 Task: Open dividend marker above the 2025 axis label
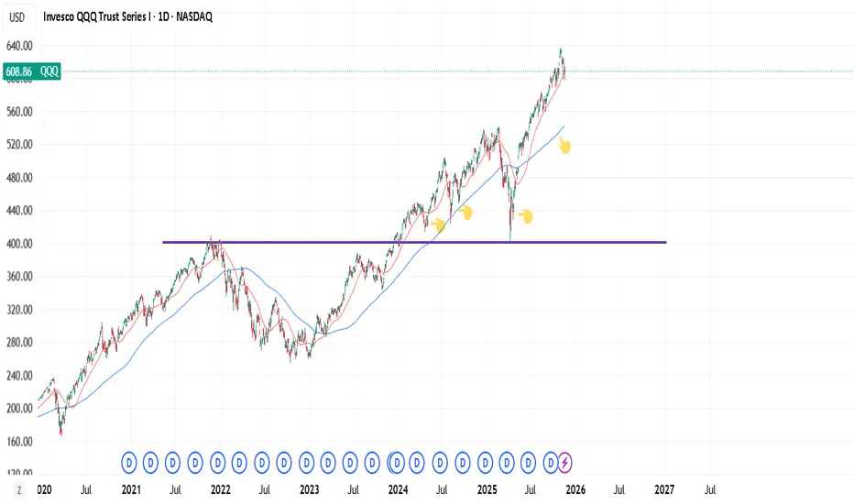486,463
